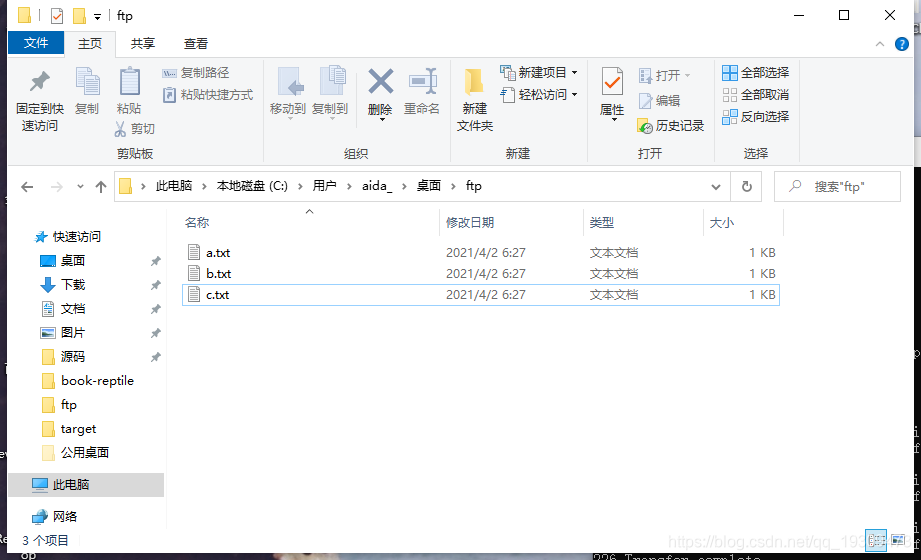Go up one folder level arrow
This screenshot has width=921, height=560.
(101, 187)
